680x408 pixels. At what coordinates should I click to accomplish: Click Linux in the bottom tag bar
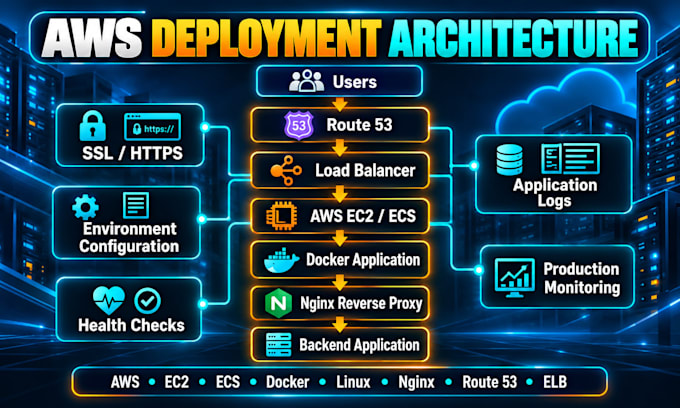coord(353,382)
